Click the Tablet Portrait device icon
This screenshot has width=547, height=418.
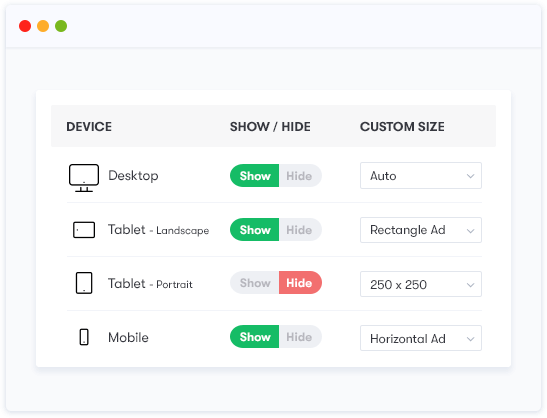(84, 283)
